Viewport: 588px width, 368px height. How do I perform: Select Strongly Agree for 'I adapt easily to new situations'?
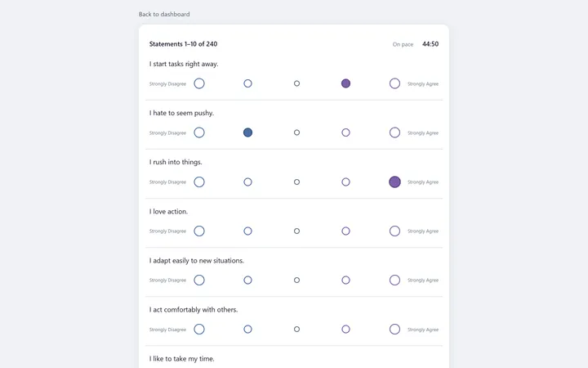[x=394, y=280]
